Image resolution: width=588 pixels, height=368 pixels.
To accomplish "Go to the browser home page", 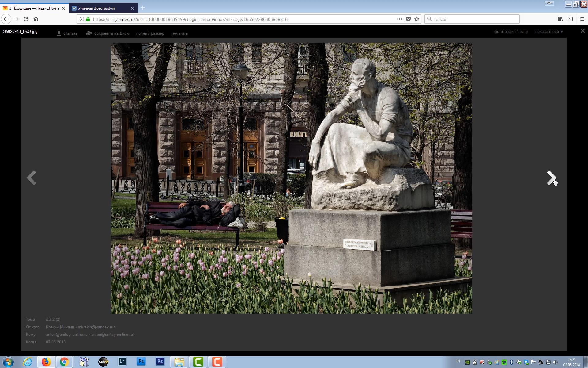I will click(x=36, y=19).
